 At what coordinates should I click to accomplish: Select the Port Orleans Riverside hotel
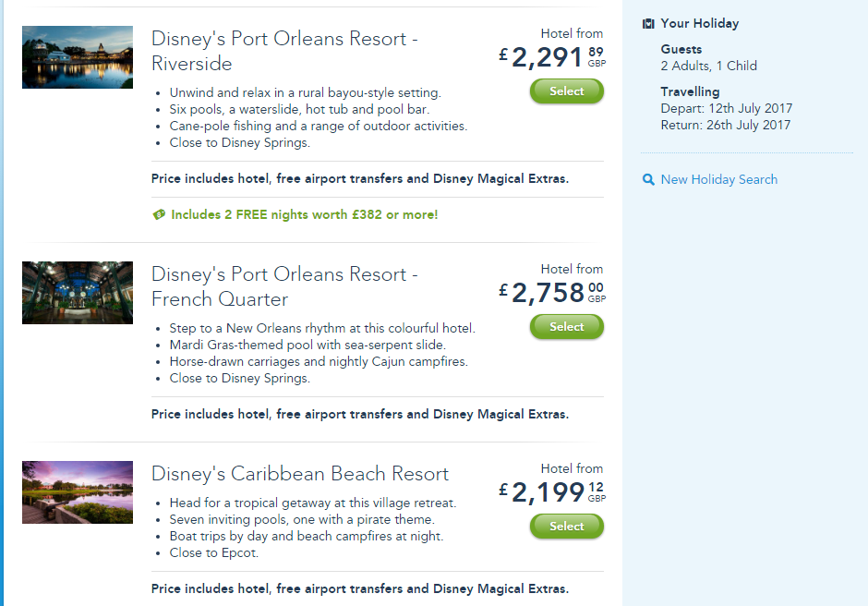click(566, 91)
